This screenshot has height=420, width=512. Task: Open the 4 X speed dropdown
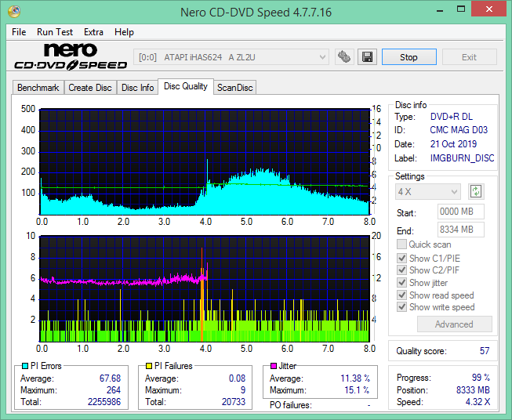428,191
